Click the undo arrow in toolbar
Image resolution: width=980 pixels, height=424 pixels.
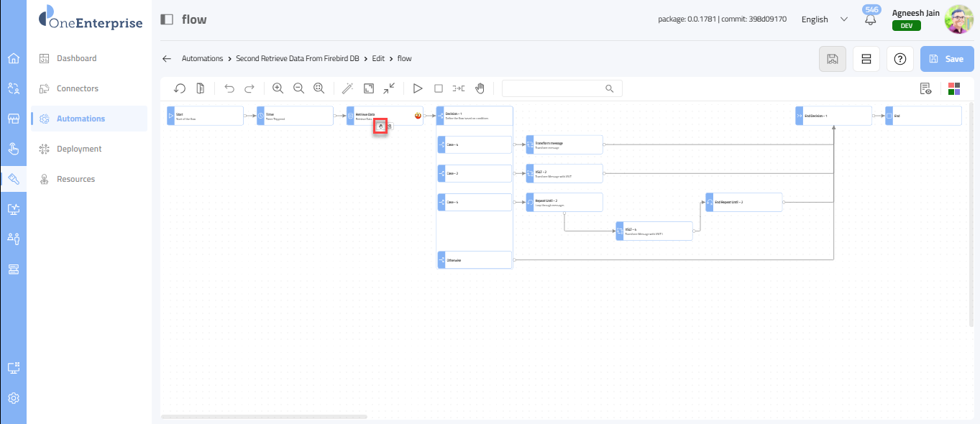click(229, 88)
